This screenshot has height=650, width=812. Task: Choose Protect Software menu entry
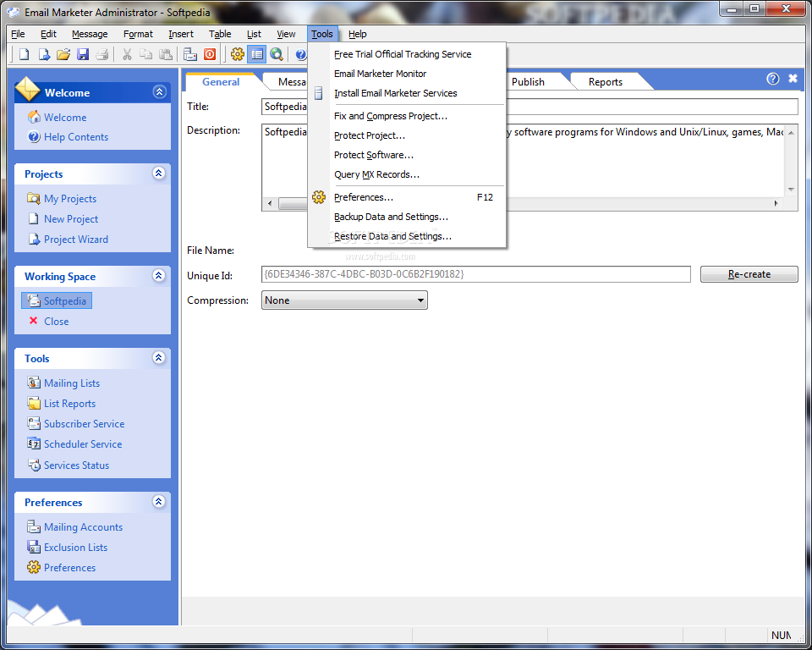tap(407, 155)
